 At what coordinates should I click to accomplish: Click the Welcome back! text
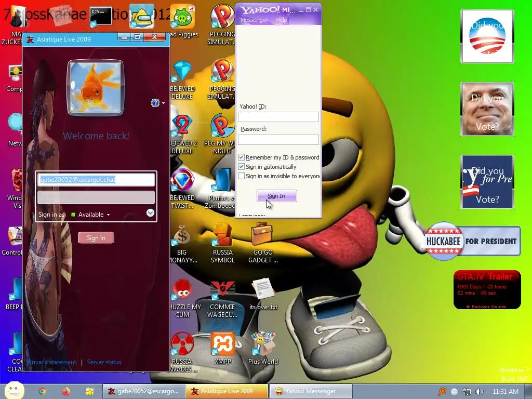(96, 136)
